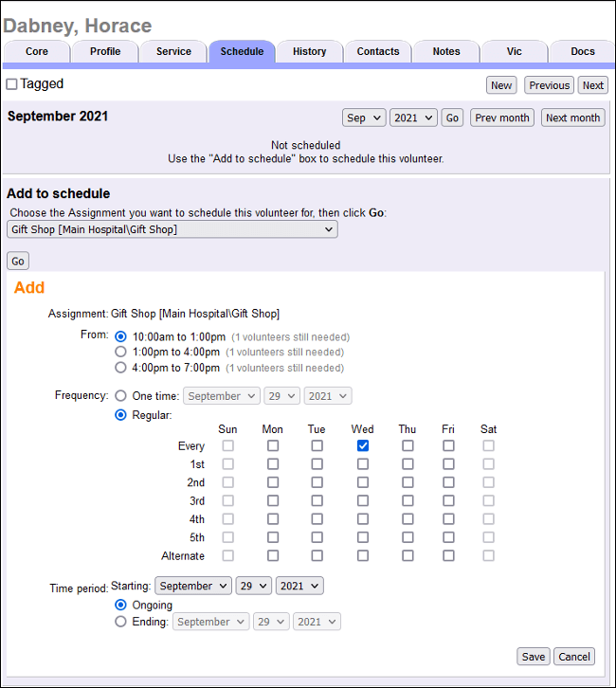The height and width of the screenshot is (688, 616).
Task: Click the Previous record button
Action: [x=550, y=85]
